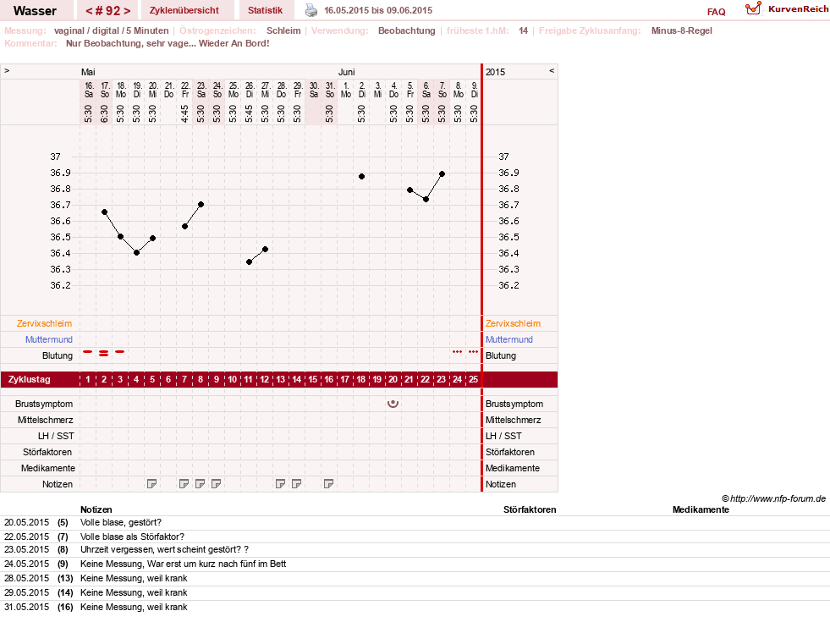Click the double-bar bleeding marker on day 2
Screen dimensions: 830x644
tap(104, 353)
